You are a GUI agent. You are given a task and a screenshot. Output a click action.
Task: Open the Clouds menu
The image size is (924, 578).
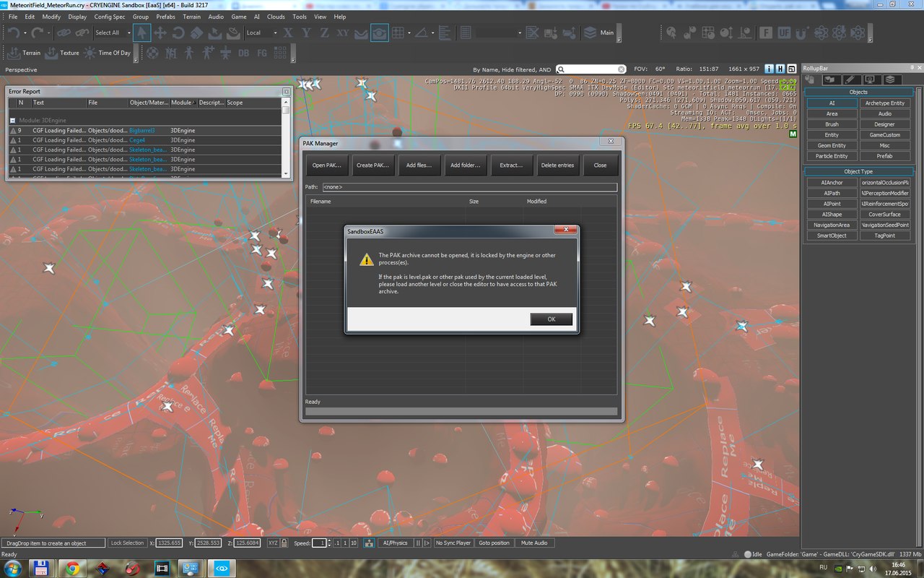coord(276,17)
